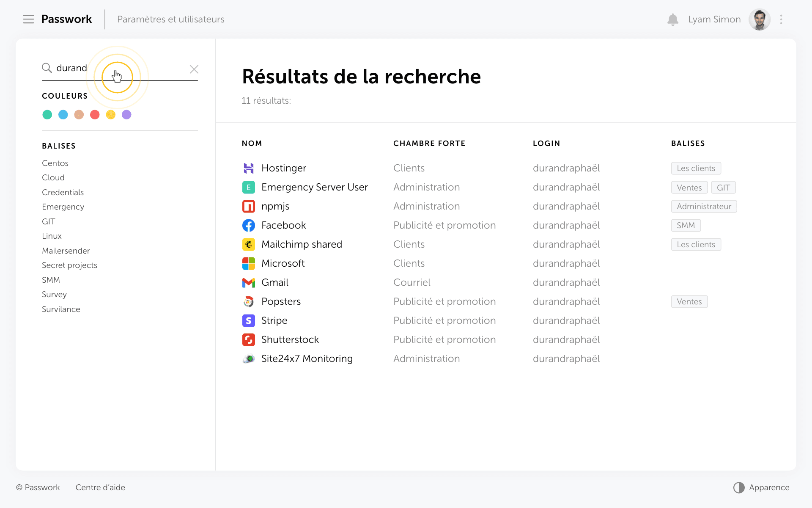
Task: Filter by the yellow color dot
Action: [111, 115]
